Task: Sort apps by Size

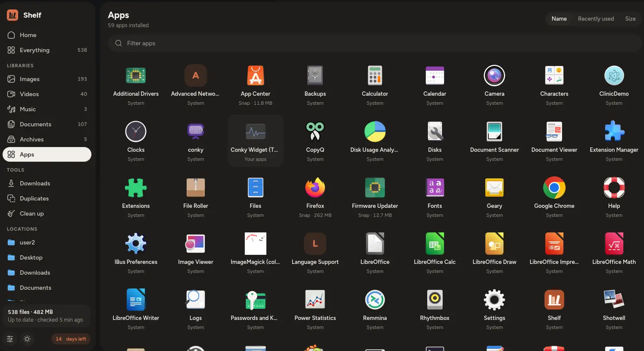Action: pyautogui.click(x=630, y=19)
